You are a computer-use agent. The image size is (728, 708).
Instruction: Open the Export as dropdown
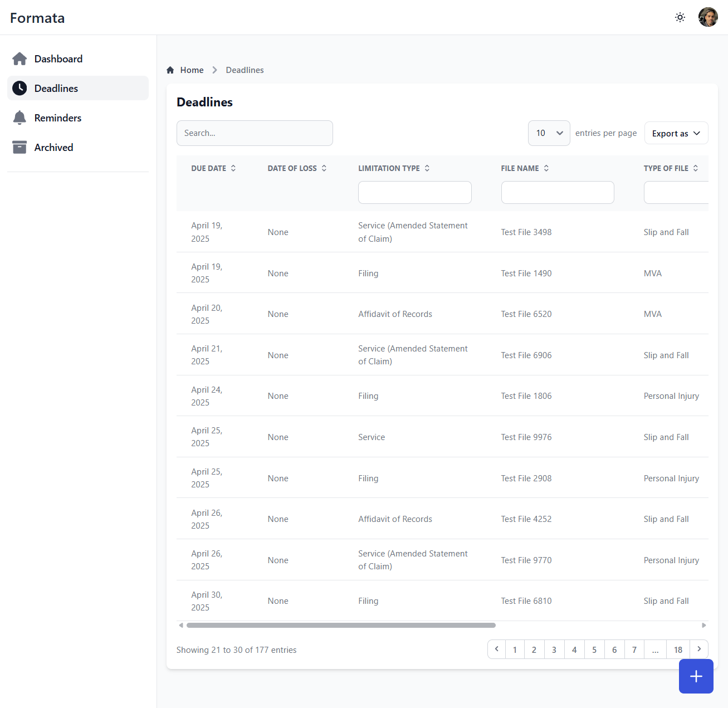[x=676, y=133]
